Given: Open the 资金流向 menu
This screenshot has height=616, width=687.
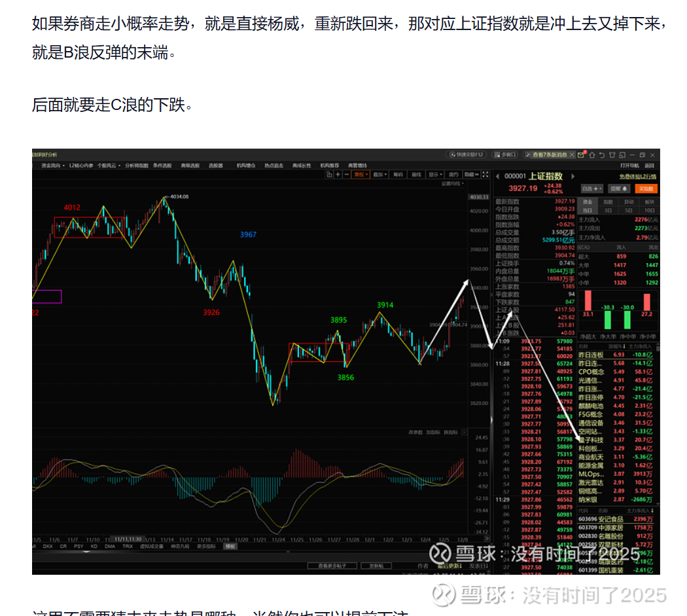Looking at the screenshot, I should click(x=53, y=166).
